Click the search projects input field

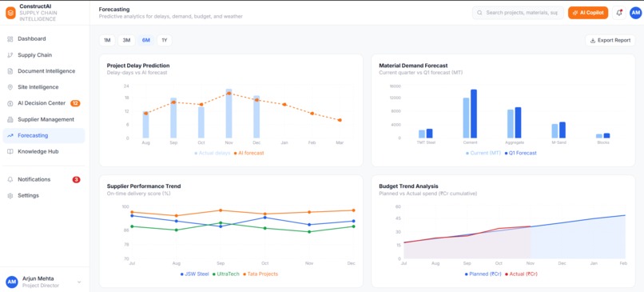pos(518,13)
